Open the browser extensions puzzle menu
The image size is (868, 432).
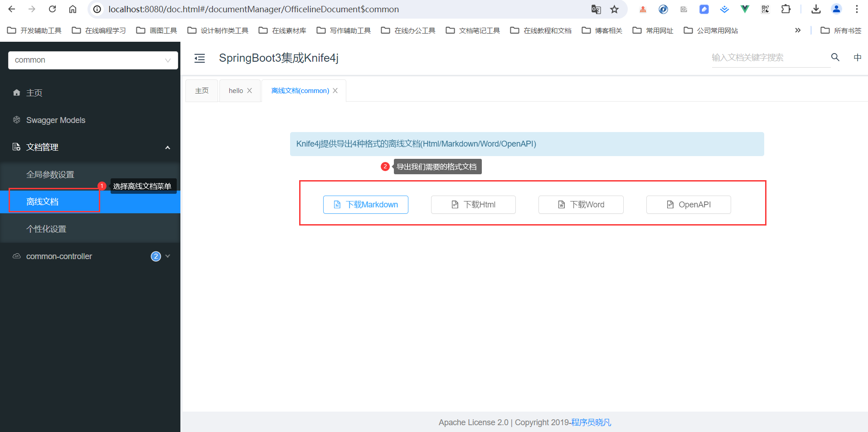tap(786, 9)
